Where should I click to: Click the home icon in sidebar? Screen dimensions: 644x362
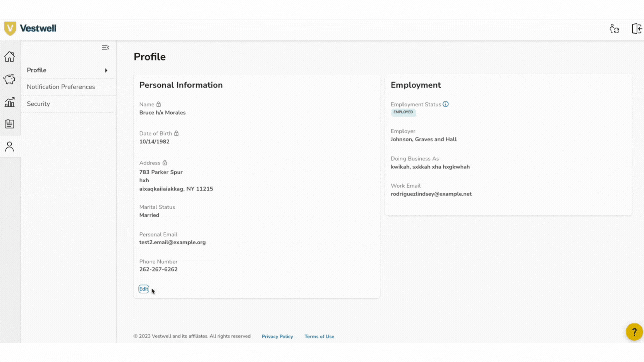pos(9,57)
